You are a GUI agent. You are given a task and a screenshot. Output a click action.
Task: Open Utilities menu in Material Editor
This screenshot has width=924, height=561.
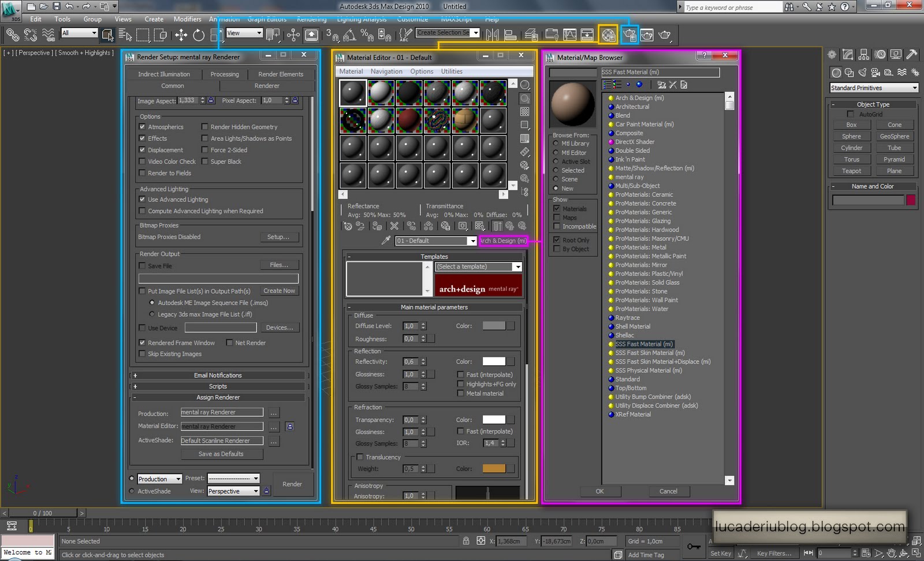pos(452,72)
